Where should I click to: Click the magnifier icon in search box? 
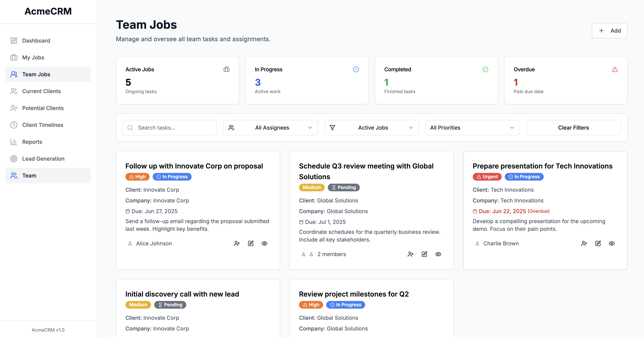point(130,128)
